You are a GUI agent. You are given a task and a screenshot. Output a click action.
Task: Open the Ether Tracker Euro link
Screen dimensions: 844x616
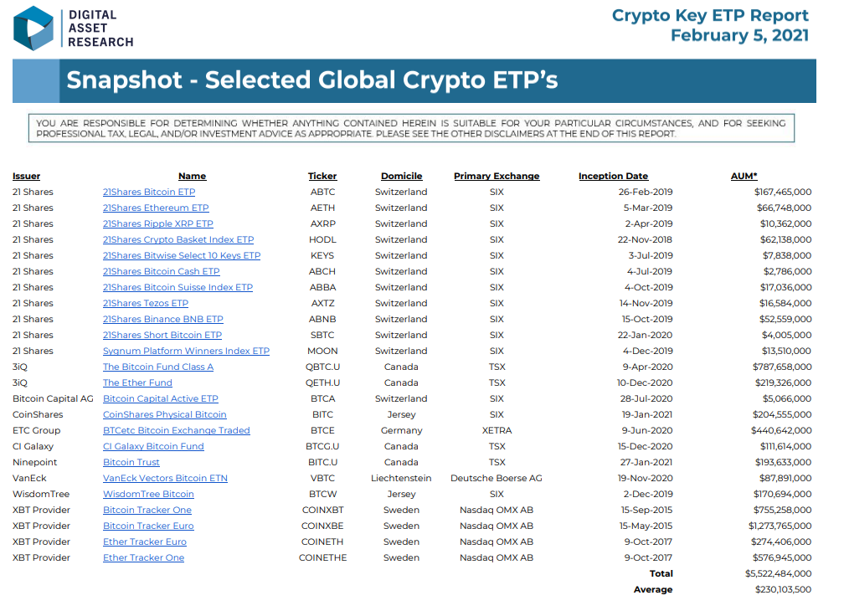[x=145, y=542]
